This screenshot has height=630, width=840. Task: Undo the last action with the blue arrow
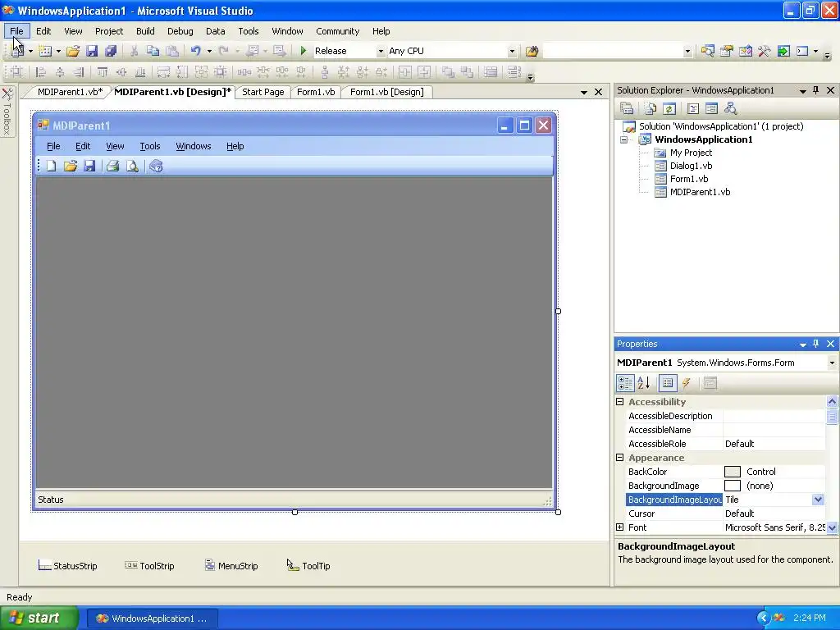[x=195, y=51]
